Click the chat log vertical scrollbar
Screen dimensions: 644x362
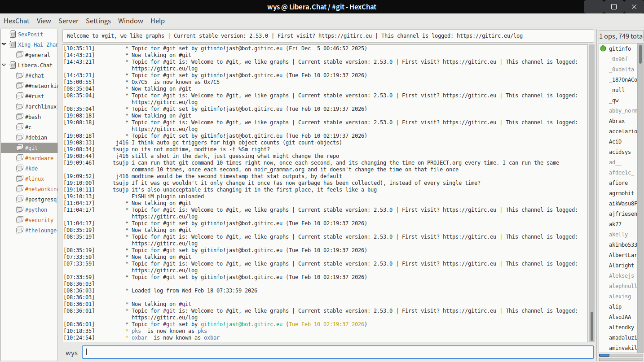[591, 326]
